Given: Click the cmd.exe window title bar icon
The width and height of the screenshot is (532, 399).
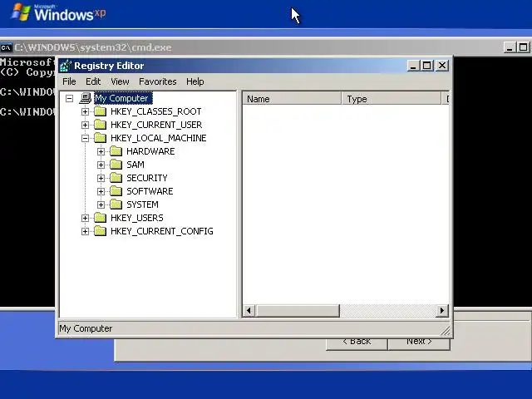Looking at the screenshot, I should 6,47.
